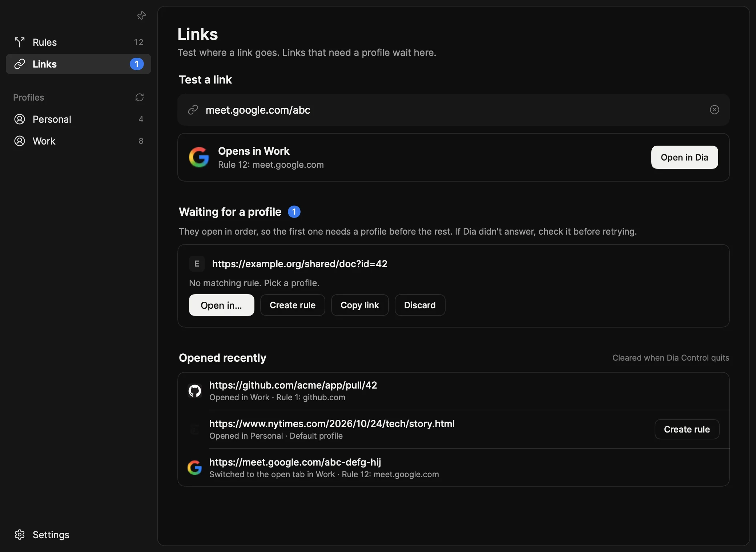756x552 pixels.
Task: Click the GitHub icon in recent list
Action: [x=195, y=391]
